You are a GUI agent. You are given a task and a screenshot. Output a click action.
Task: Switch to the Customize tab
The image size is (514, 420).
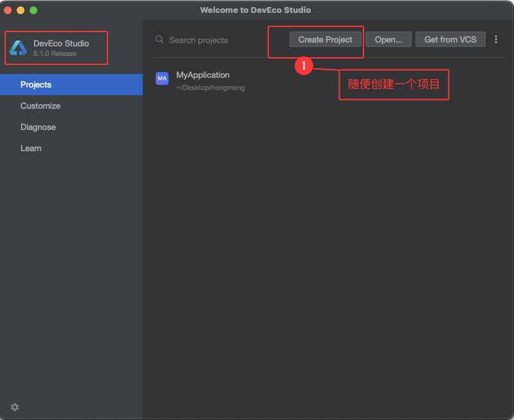click(x=41, y=105)
